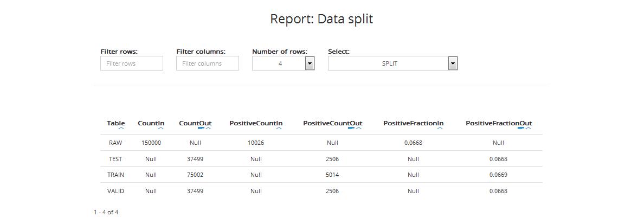Select the TRAIN row label
Viewport: 644px width, 223px height.
115,175
